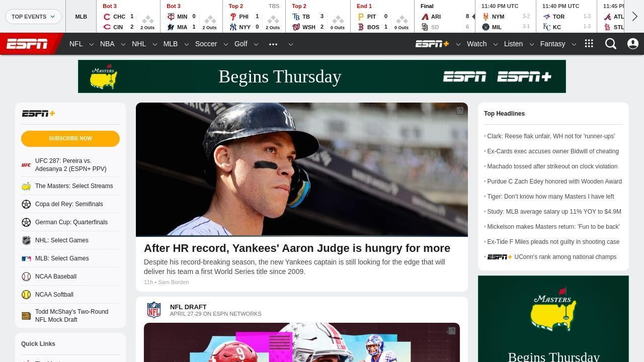Expand the Soccer menu chevron

point(225,44)
